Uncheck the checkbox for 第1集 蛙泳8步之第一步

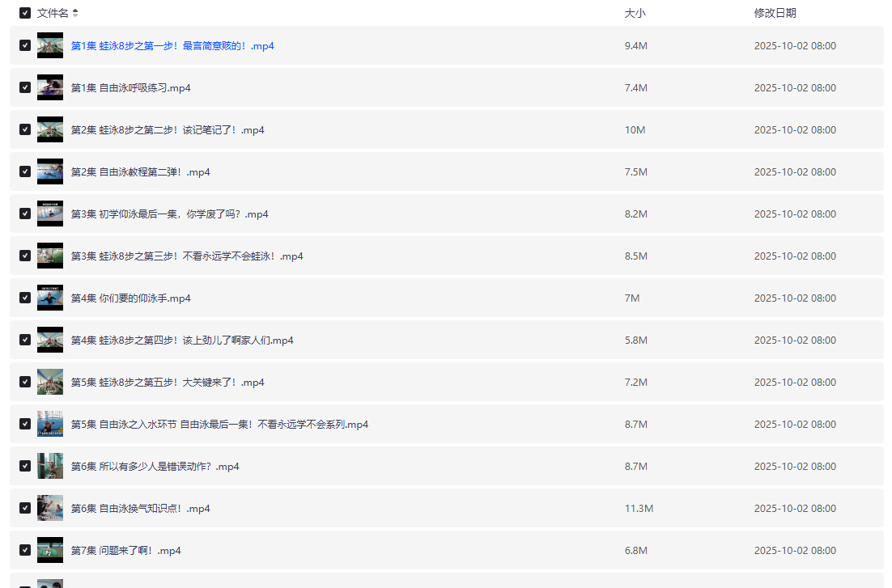tap(25, 45)
